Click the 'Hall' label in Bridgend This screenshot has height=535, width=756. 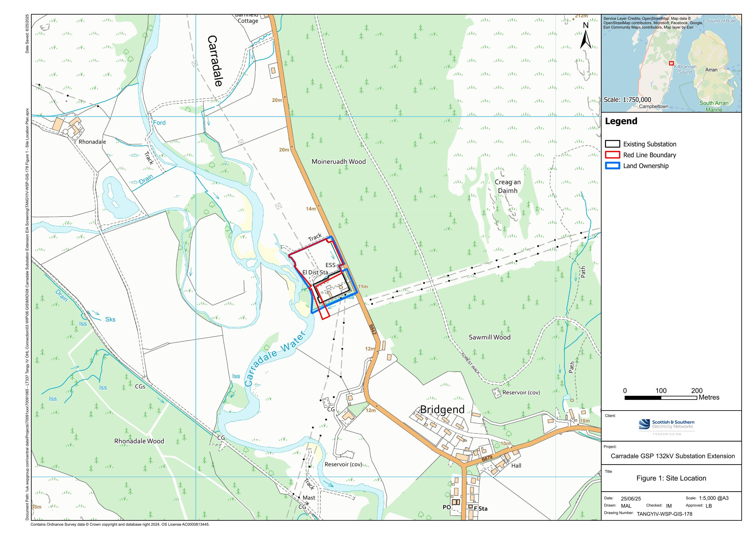516,466
